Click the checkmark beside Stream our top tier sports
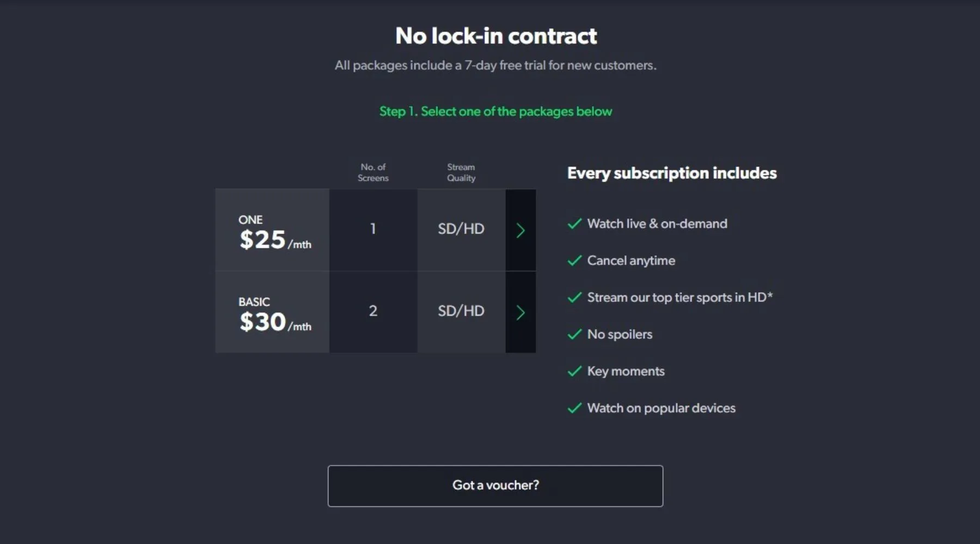Image resolution: width=980 pixels, height=544 pixels. click(x=574, y=298)
